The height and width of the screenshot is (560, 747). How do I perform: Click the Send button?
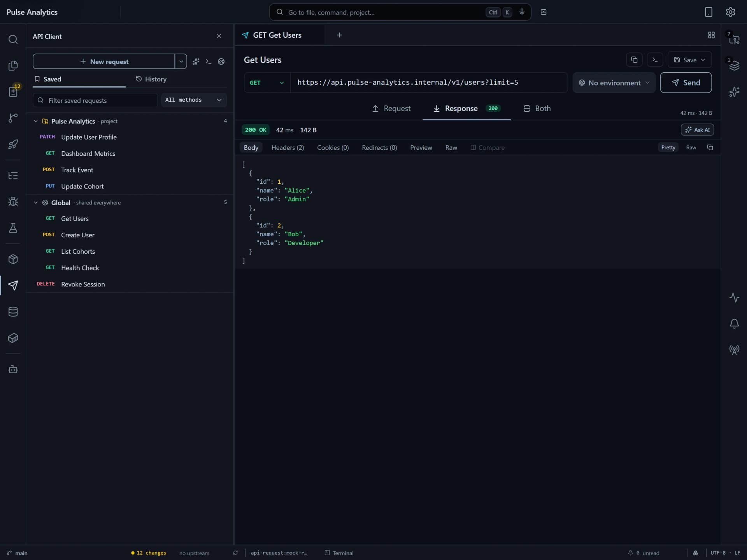pyautogui.click(x=686, y=83)
